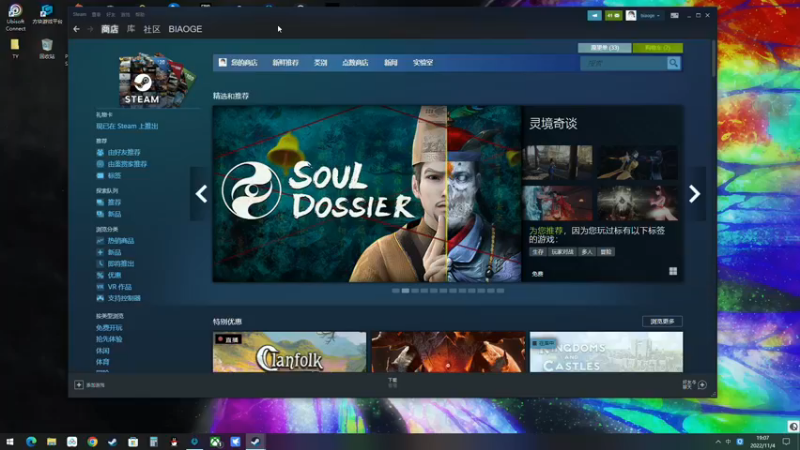Open 即将推出 sidebar link

click(x=121, y=264)
